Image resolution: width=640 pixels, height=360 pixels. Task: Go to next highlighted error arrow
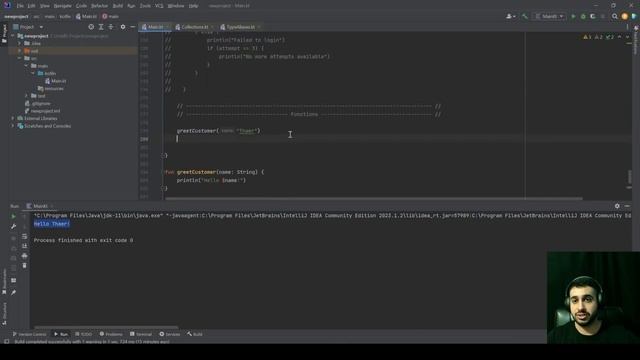(x=628, y=37)
